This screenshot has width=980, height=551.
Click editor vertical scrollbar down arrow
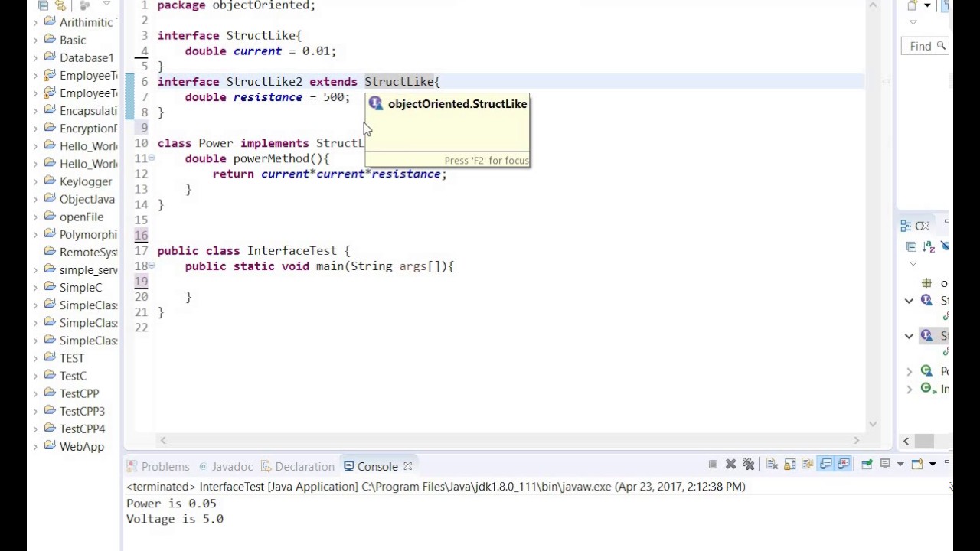(x=872, y=422)
